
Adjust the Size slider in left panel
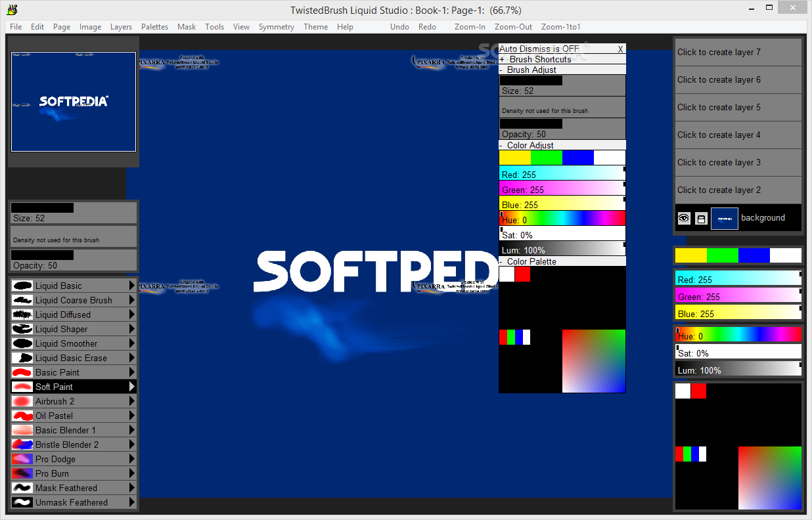pyautogui.click(x=73, y=213)
